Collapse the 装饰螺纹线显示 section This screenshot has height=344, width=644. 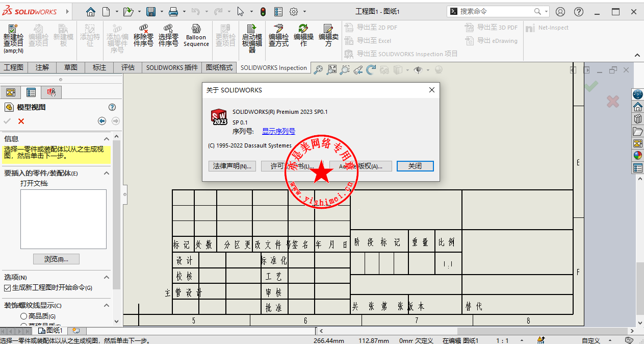click(107, 306)
